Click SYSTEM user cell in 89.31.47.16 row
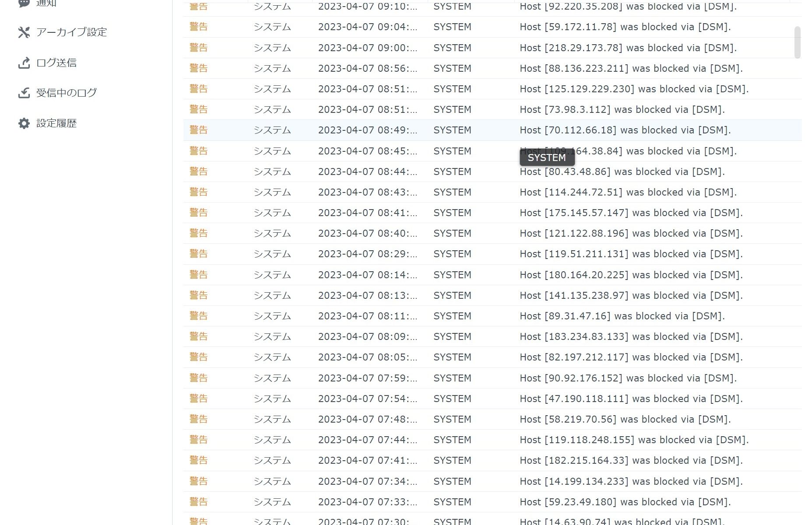This screenshot has width=812, height=525. click(x=452, y=316)
